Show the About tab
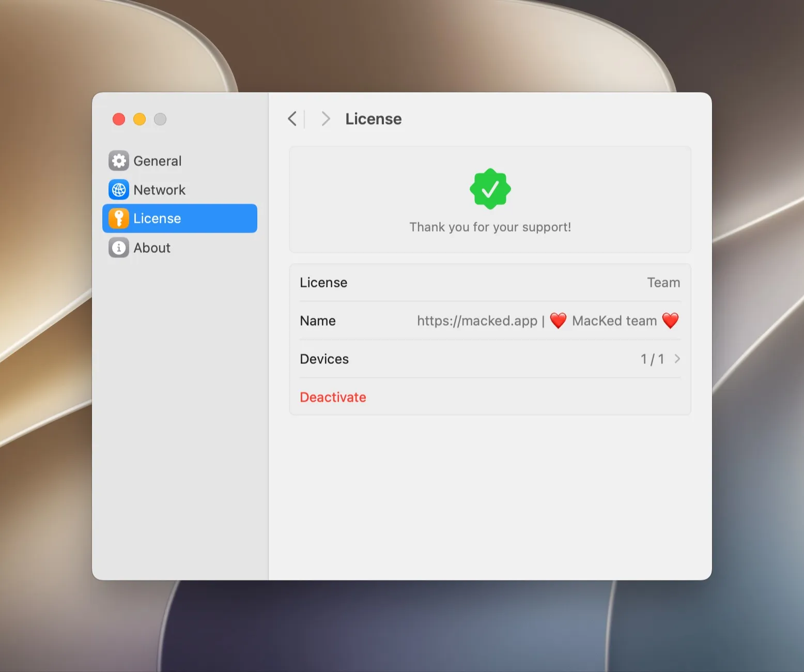 click(180, 248)
